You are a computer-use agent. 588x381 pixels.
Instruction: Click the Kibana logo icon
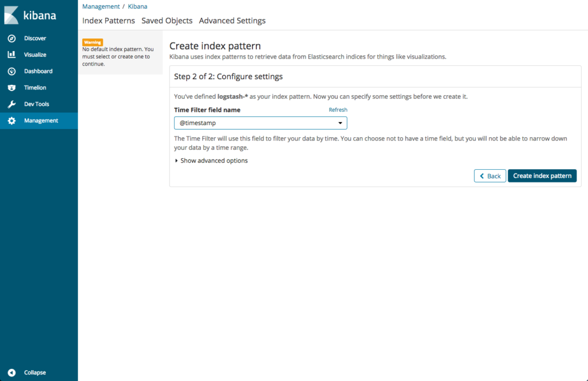tap(11, 15)
